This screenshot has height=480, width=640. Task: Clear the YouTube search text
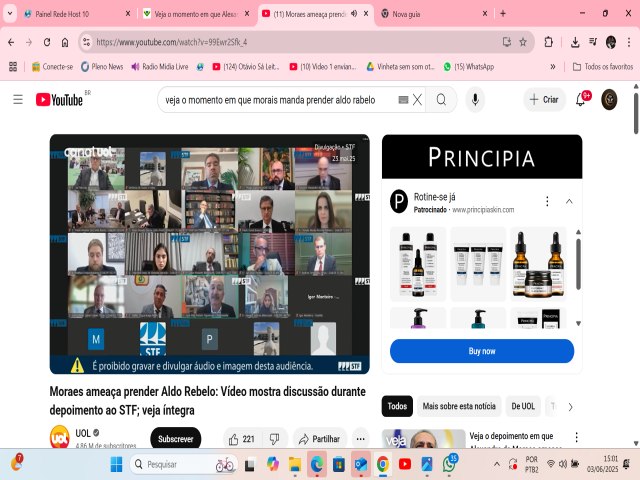click(417, 100)
